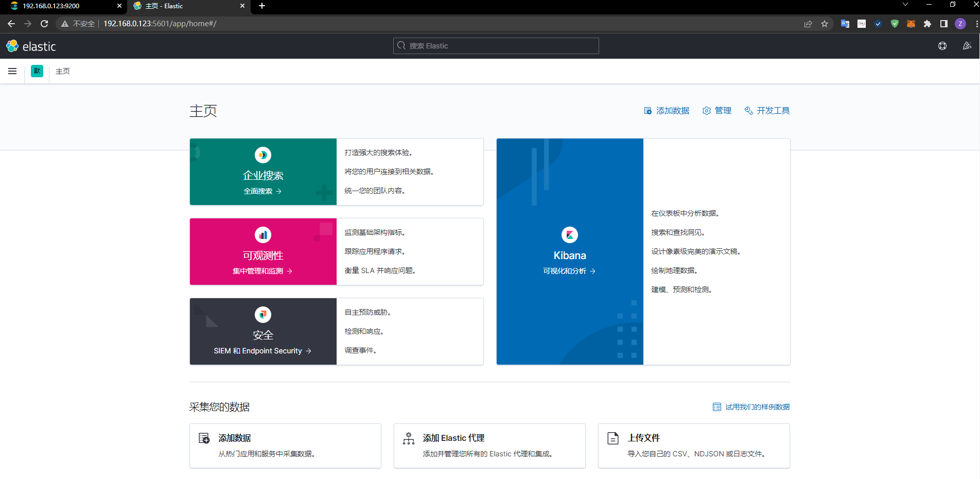980x479 pixels.
Task: Open the Chrome three-dot menu
Action: pos(976,24)
